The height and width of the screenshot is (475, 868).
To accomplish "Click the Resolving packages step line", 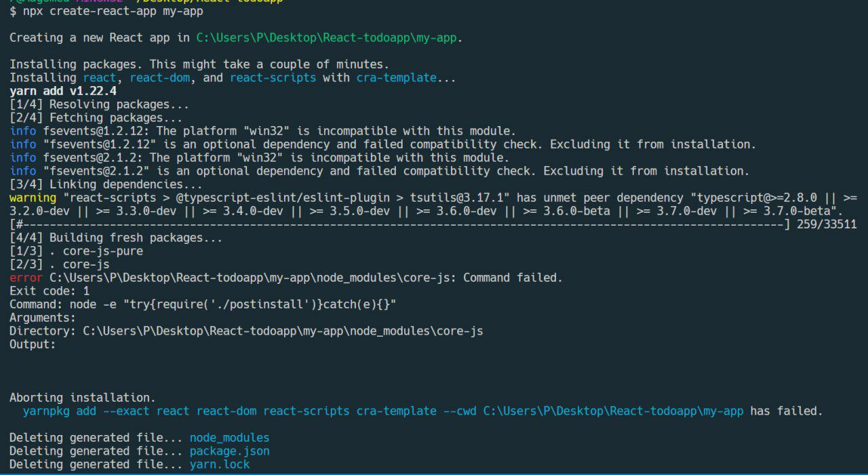I will pos(99,104).
